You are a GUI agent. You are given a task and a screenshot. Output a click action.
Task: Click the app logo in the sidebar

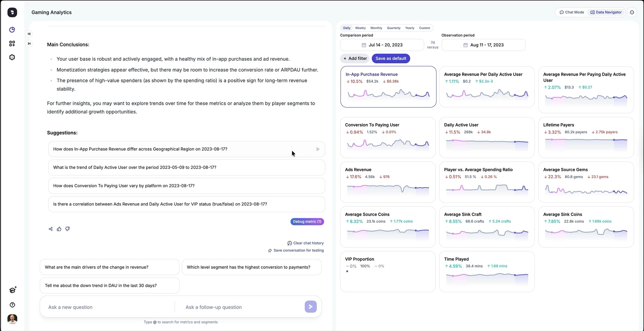12,12
